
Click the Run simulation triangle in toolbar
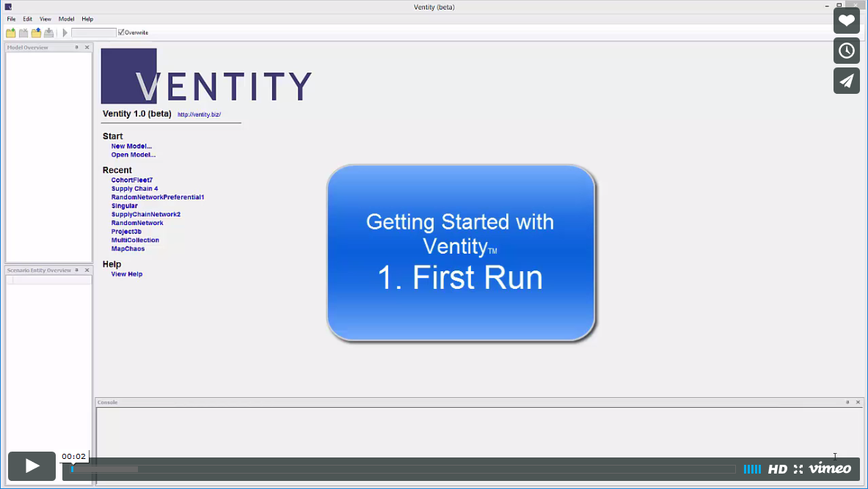(65, 33)
